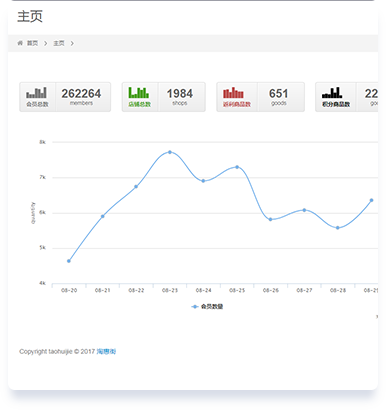Open the 651 goods stat tile
The image size is (386, 410).
pos(261,97)
